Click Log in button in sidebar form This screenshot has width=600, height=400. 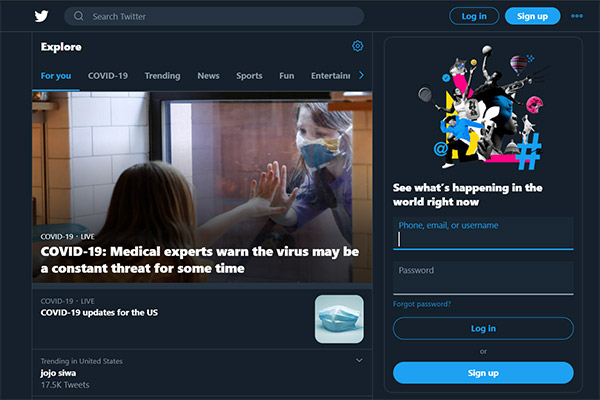(x=483, y=328)
